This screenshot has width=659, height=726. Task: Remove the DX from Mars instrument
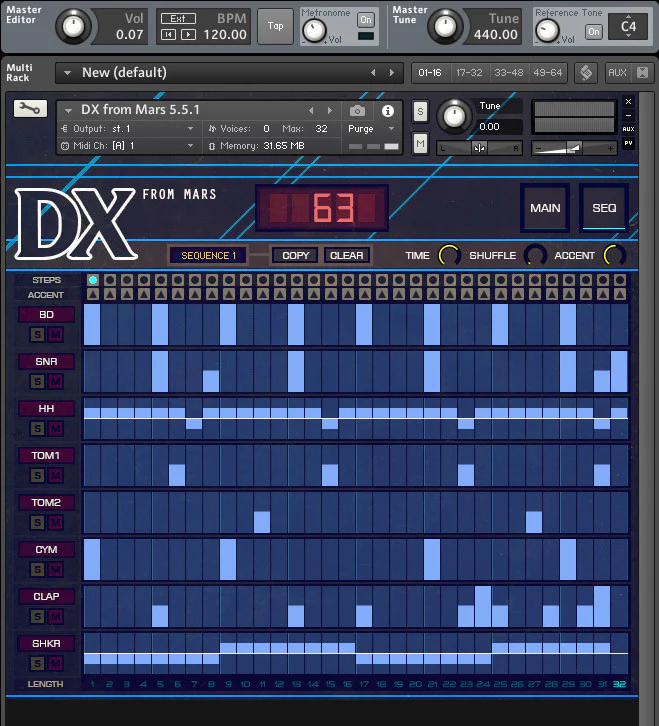click(x=628, y=101)
